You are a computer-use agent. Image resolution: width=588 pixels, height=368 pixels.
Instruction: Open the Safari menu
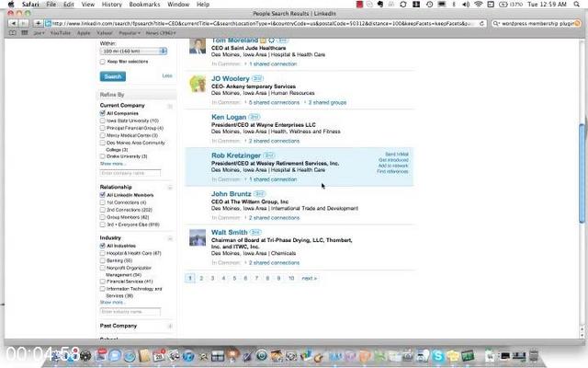[x=30, y=5]
